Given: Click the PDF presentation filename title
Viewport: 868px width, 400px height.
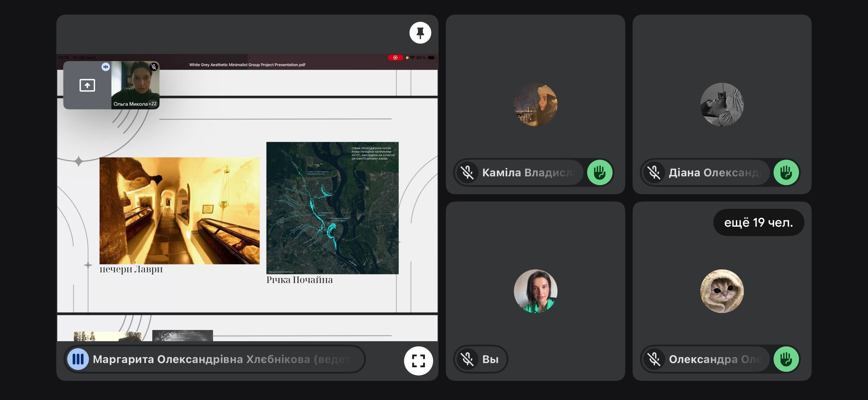Looking at the screenshot, I should pyautogui.click(x=247, y=65).
